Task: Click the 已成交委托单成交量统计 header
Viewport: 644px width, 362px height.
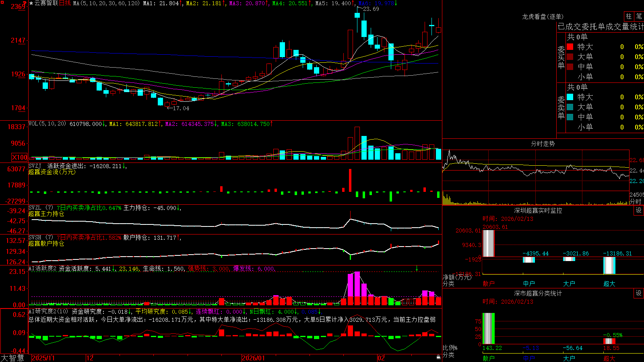Action: [x=601, y=27]
